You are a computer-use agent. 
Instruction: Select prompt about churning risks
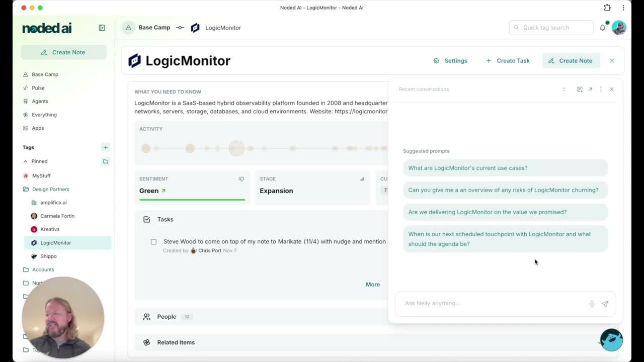505,190
